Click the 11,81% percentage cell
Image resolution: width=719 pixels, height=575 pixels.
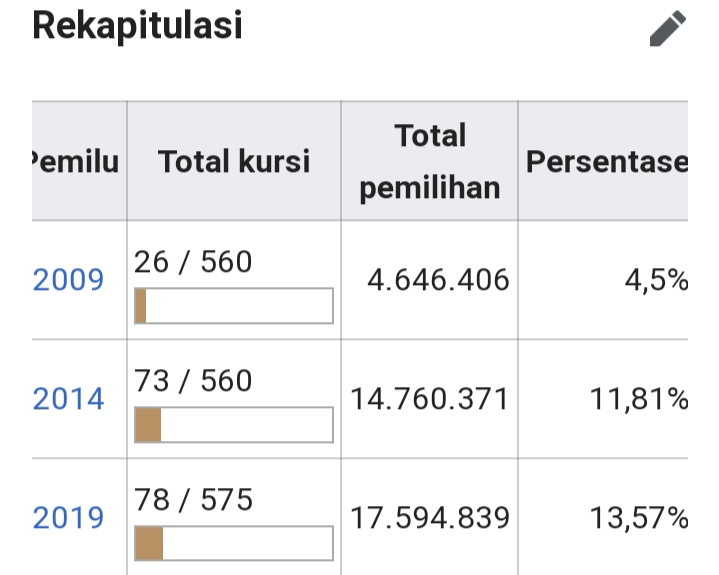click(603, 398)
